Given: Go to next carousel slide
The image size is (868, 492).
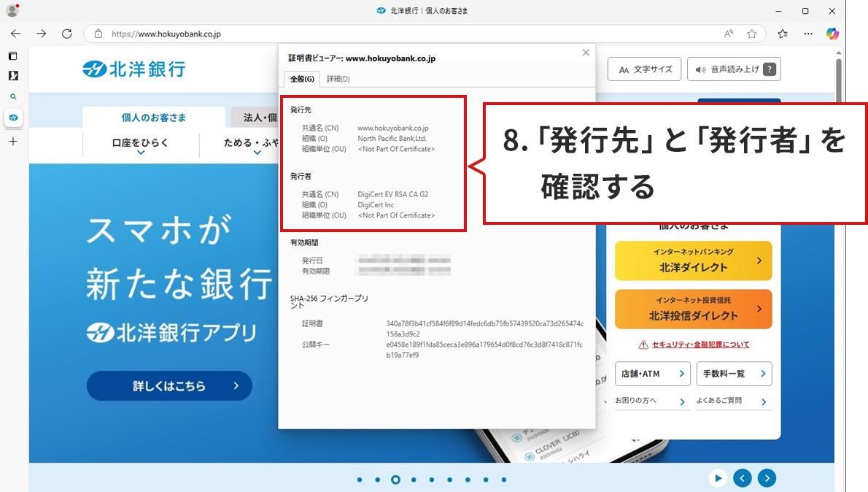Looking at the screenshot, I should click(x=767, y=478).
